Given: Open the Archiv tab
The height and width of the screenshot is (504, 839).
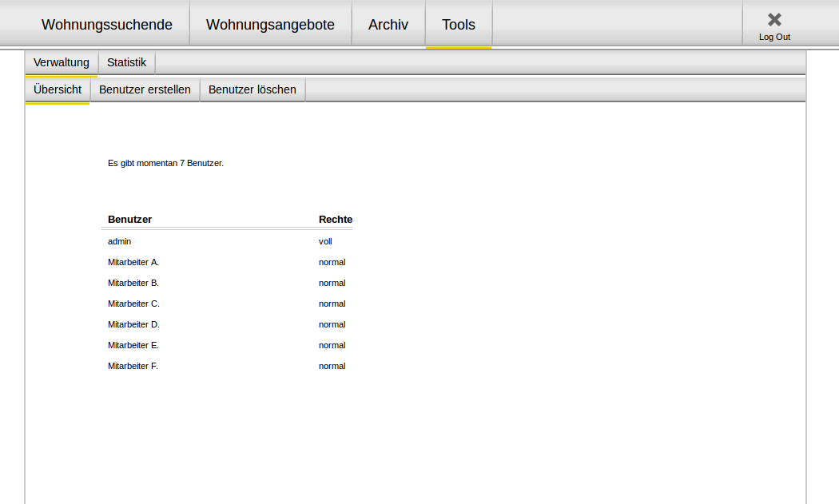Looking at the screenshot, I should [x=388, y=25].
